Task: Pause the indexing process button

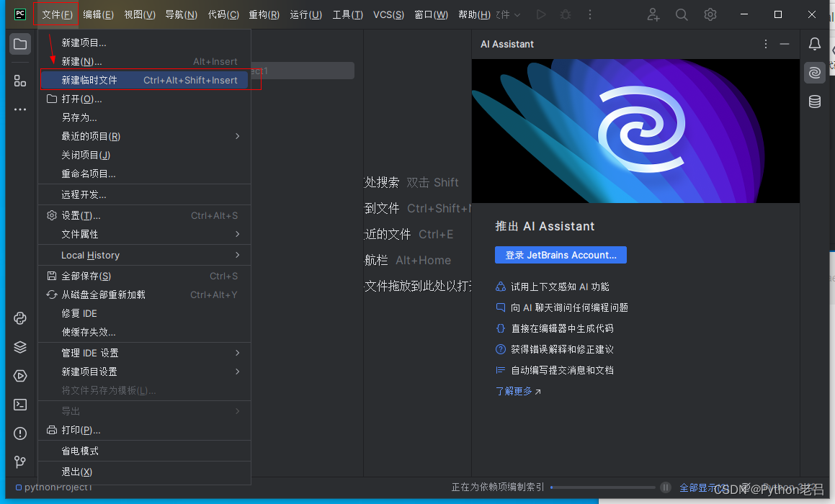Action: [x=666, y=487]
